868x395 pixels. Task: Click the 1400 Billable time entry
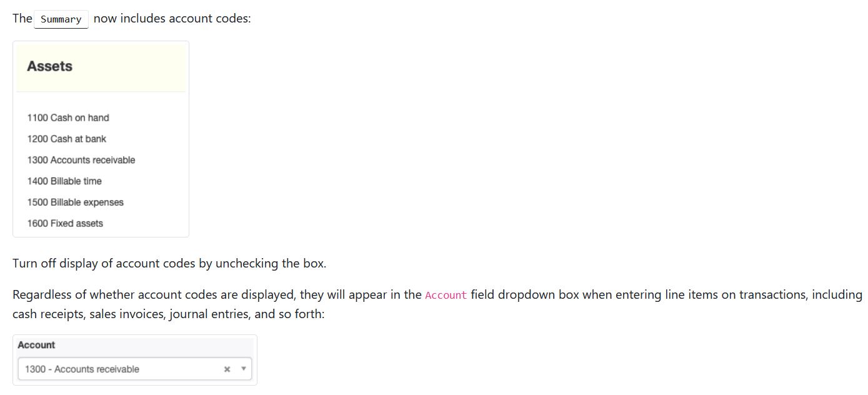(x=64, y=181)
